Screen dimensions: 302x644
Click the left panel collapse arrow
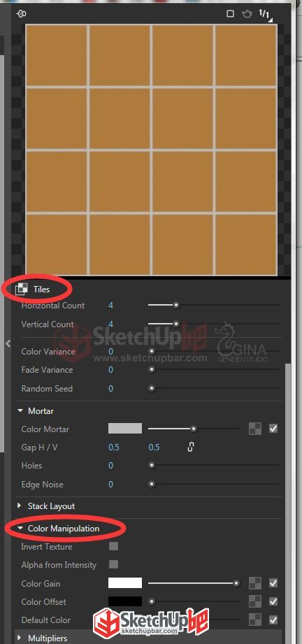8,344
